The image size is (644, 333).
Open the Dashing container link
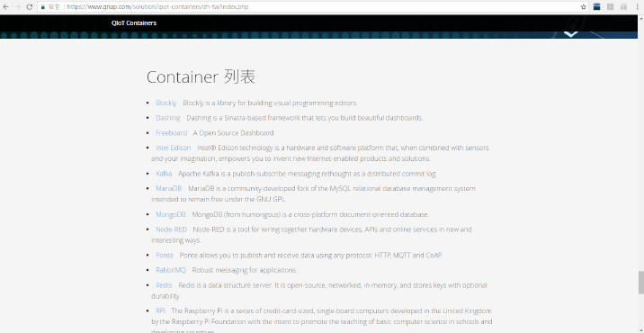tap(168, 118)
